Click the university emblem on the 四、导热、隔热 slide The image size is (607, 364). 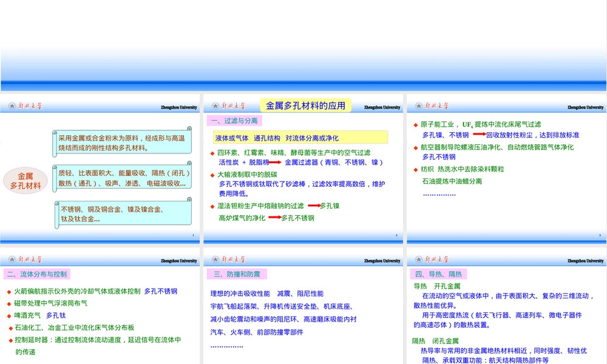click(418, 259)
